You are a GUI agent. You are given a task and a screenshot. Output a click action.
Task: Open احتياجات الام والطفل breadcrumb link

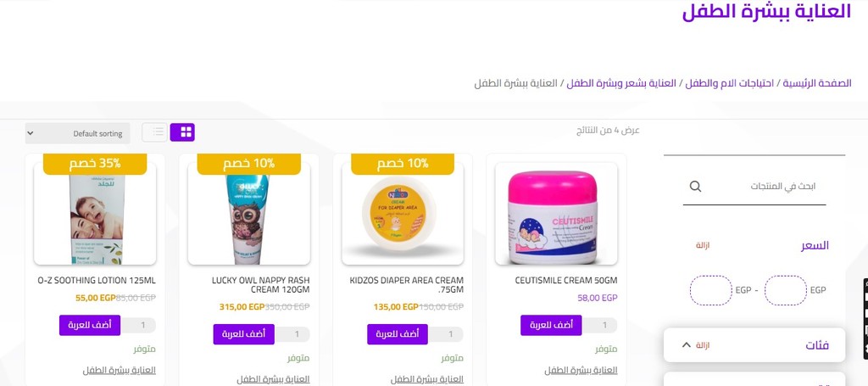coord(729,84)
